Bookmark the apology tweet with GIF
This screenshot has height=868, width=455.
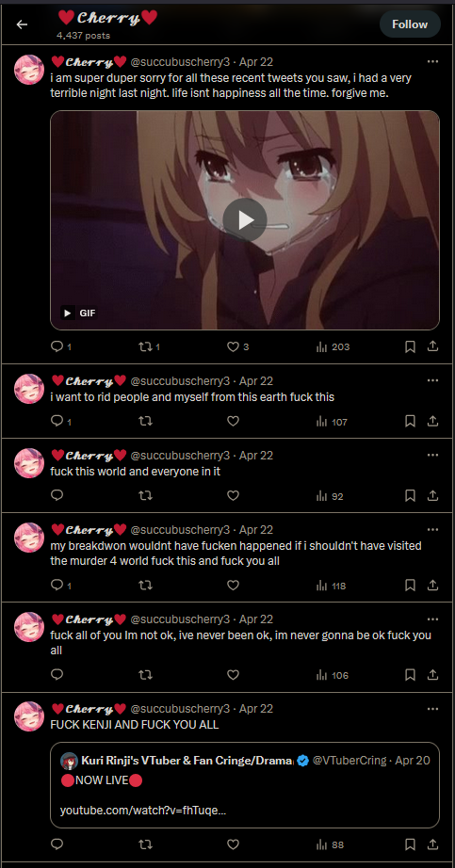[410, 346]
